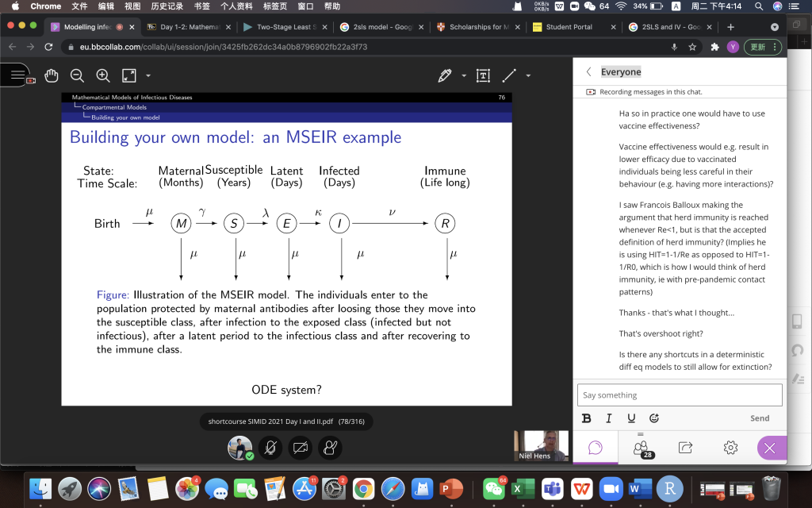Open PowerPoint from the Dock
The height and width of the screenshot is (508, 812).
(x=451, y=489)
